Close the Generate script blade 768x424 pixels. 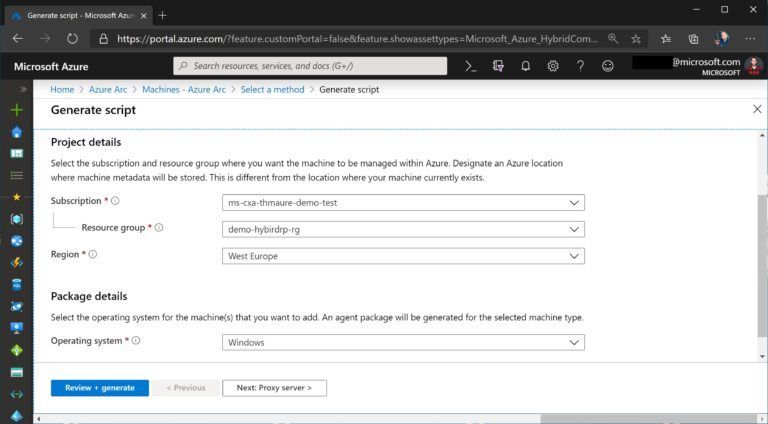pos(757,109)
